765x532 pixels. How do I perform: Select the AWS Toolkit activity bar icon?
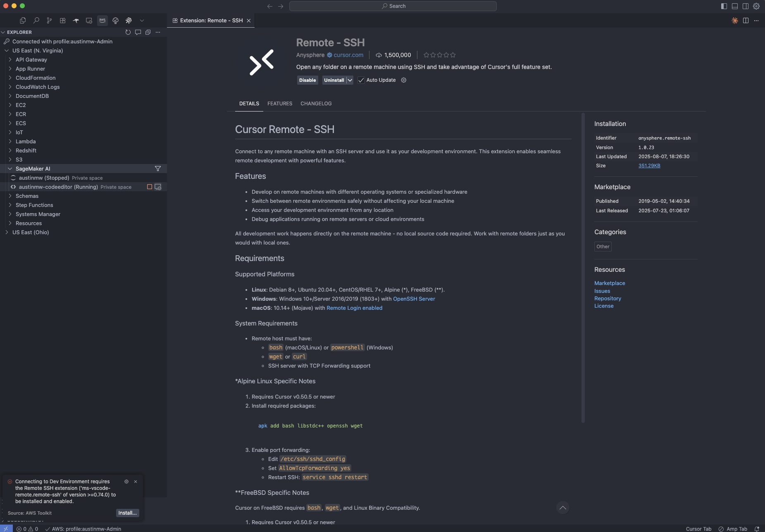click(102, 20)
